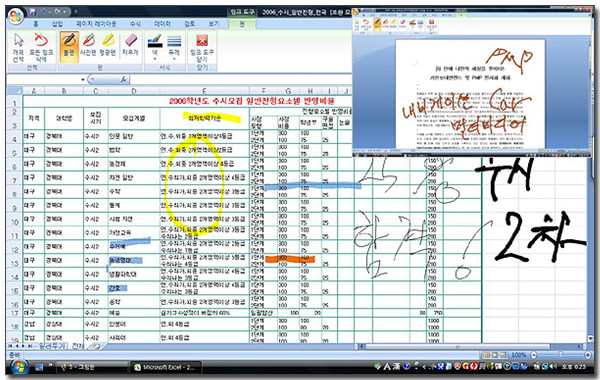Choose the 볼펜 ballpoint pen tool

click(x=69, y=47)
